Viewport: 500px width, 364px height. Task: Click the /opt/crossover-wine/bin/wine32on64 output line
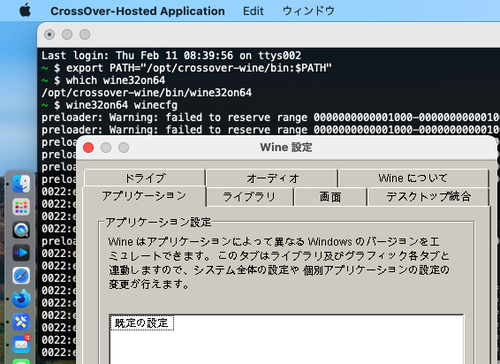point(147,93)
